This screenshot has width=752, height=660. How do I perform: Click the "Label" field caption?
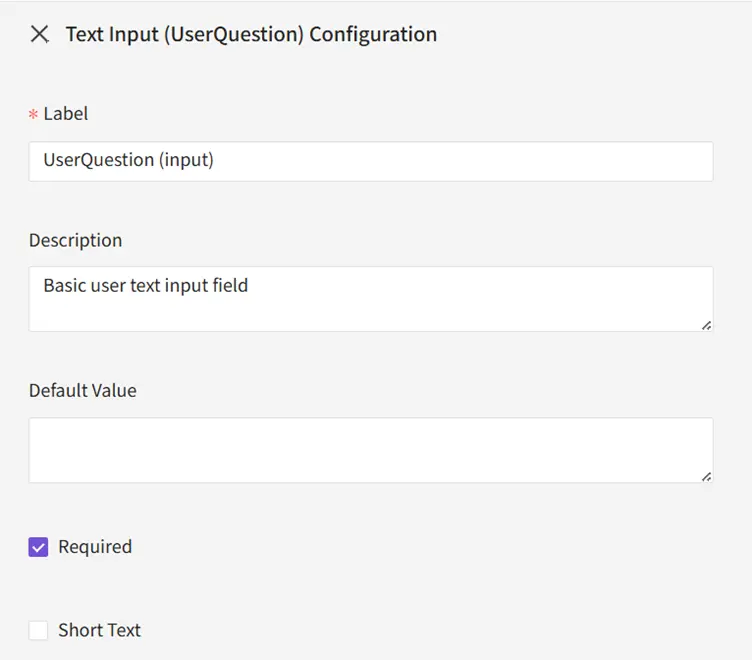pos(66,114)
